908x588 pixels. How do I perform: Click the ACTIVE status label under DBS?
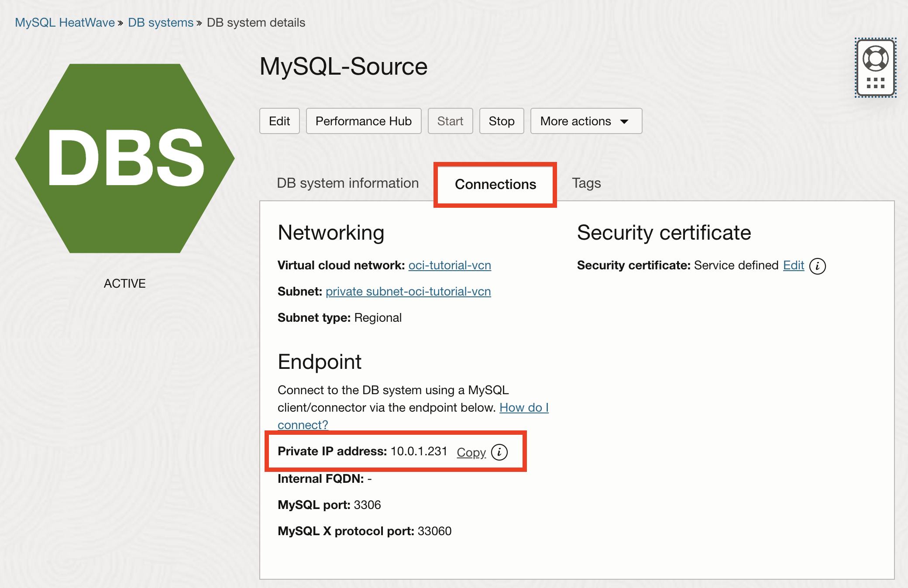pos(124,283)
